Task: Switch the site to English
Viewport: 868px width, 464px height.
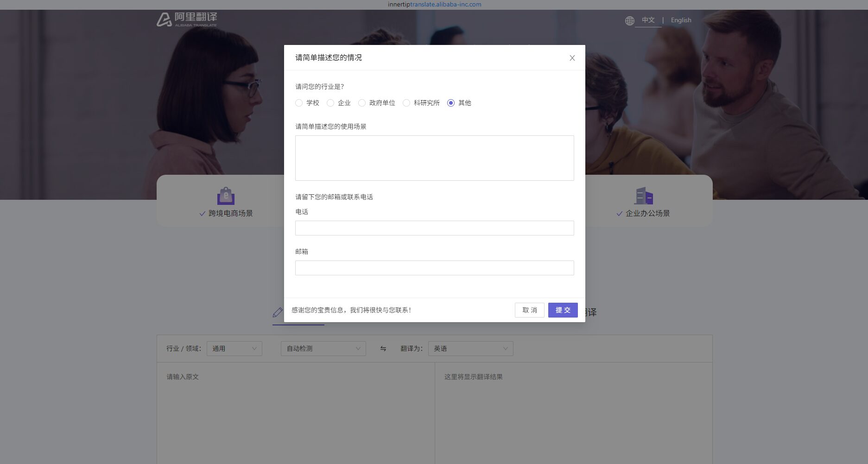Action: point(680,20)
